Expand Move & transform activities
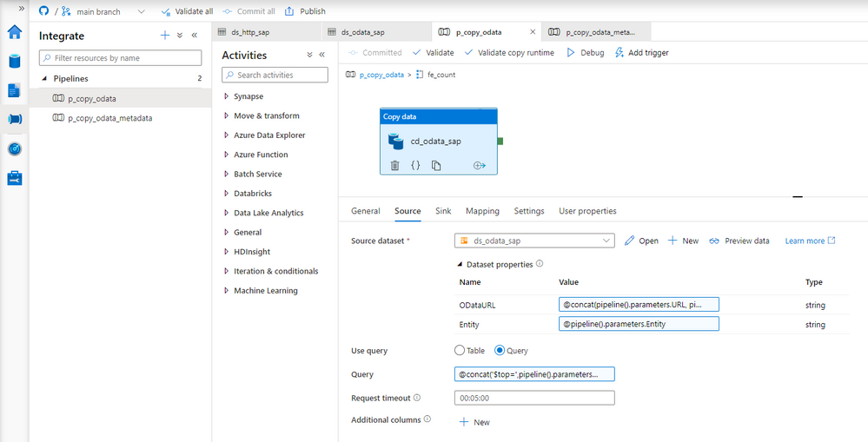This screenshot has width=868, height=442. tap(227, 115)
